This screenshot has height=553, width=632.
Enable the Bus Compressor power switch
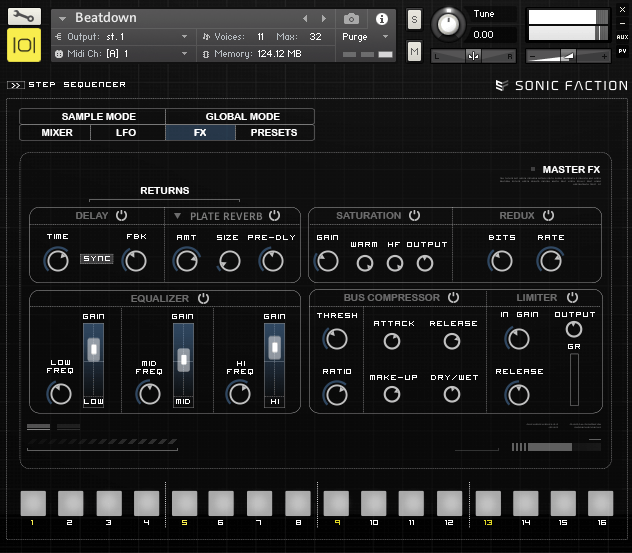pyautogui.click(x=453, y=297)
